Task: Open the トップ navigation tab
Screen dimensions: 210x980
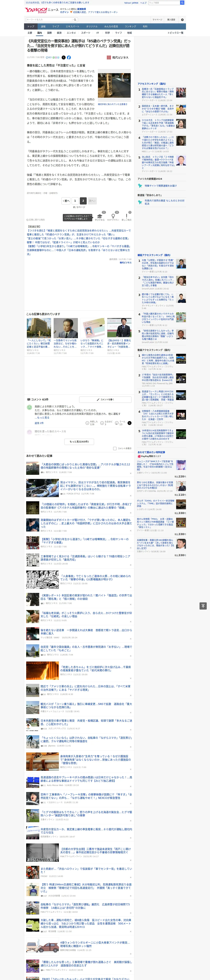Action: [x=31, y=27]
